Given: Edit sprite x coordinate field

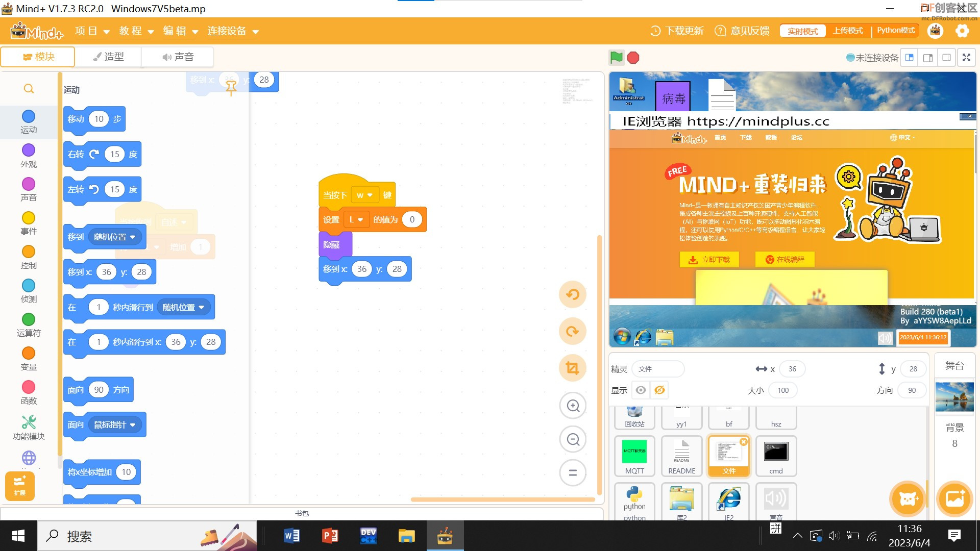Looking at the screenshot, I should (792, 369).
